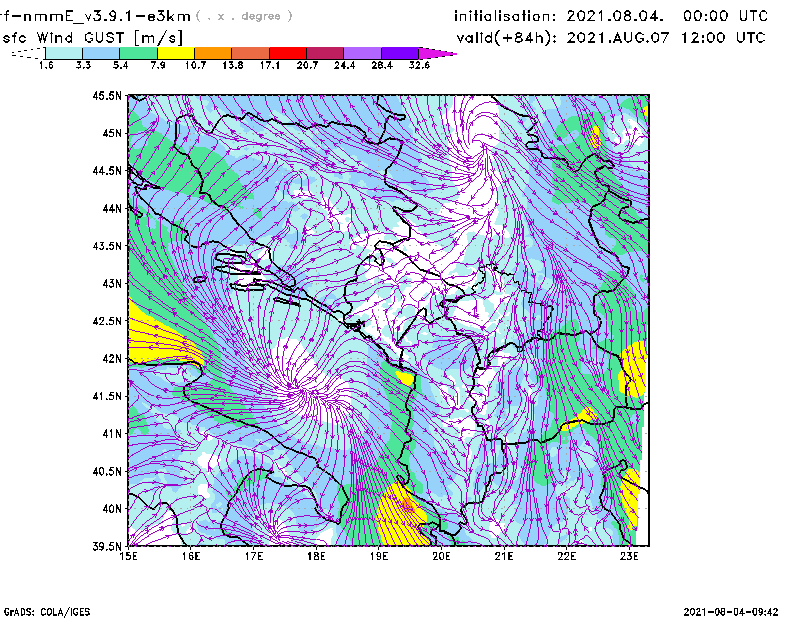
Task: Click the timestamp 2021-08-04-09:42
Action: click(x=731, y=612)
